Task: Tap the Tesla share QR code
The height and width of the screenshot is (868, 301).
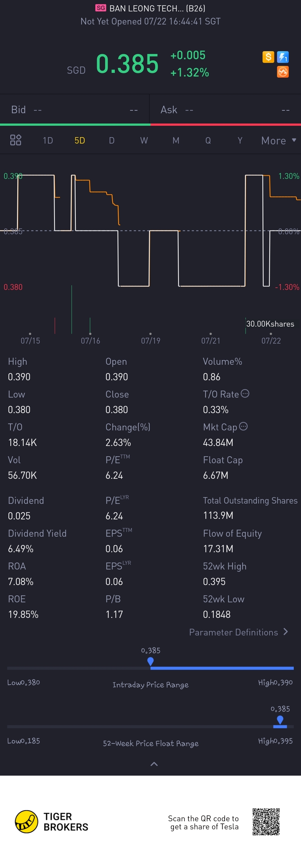Action: pyautogui.click(x=266, y=822)
